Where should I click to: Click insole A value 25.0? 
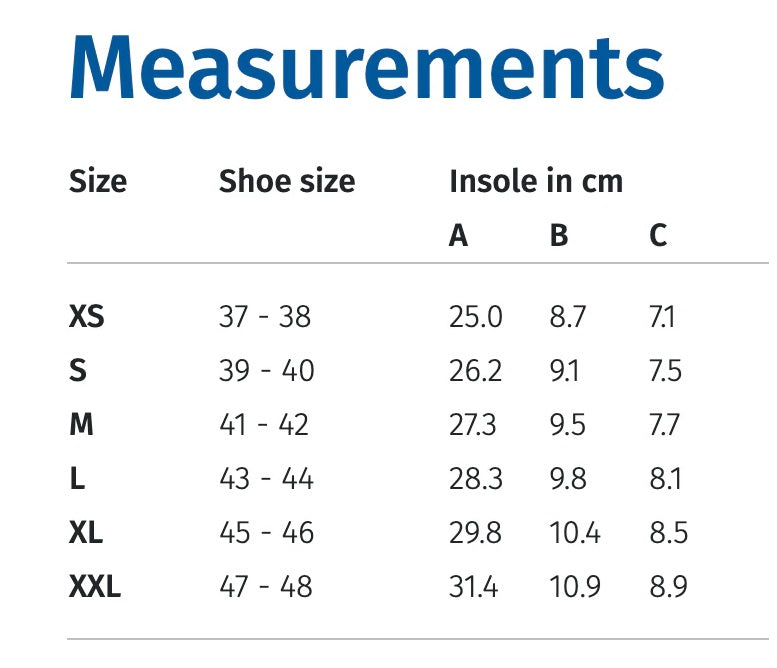(476, 317)
